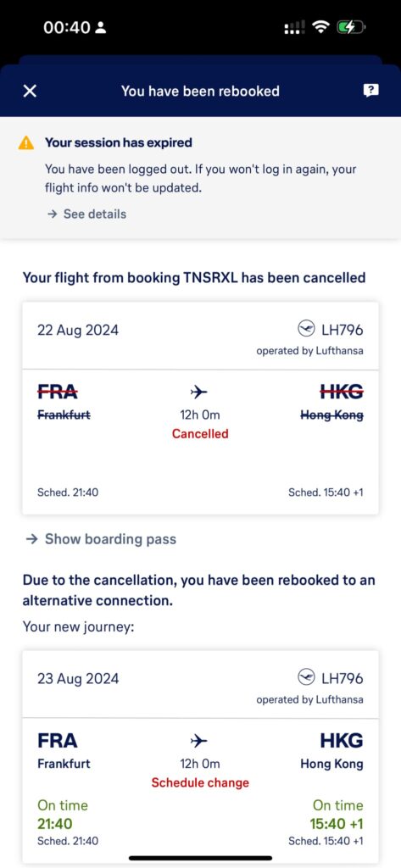401x868 pixels.
Task: Tap Lufthansa crane logo on 23 Aug flight
Action: (x=306, y=677)
